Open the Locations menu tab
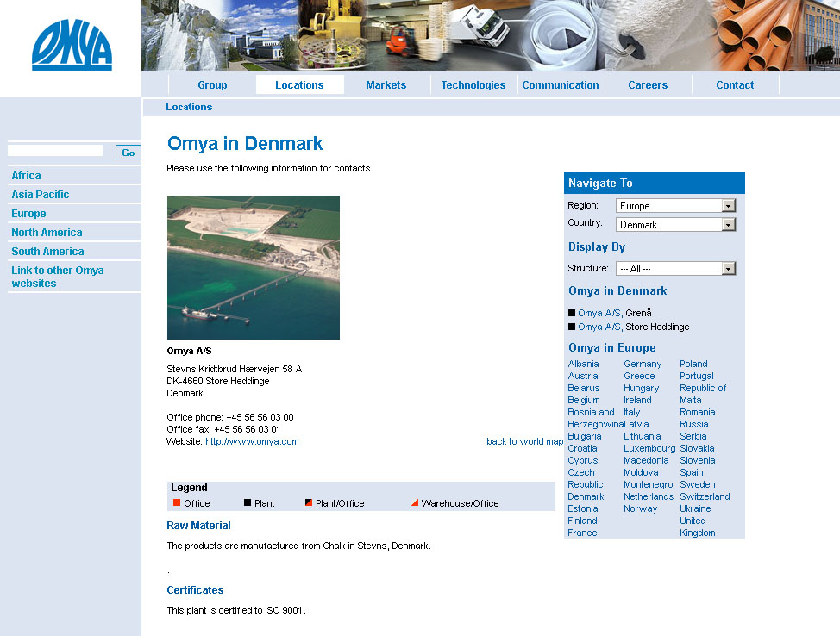Viewport: 840px width, 636px height. pos(299,84)
